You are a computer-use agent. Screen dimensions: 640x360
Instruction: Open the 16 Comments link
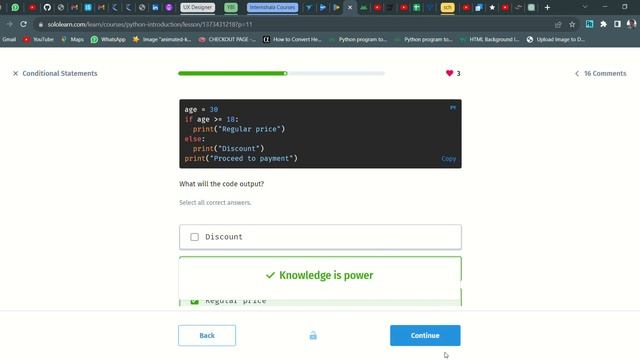click(x=605, y=73)
